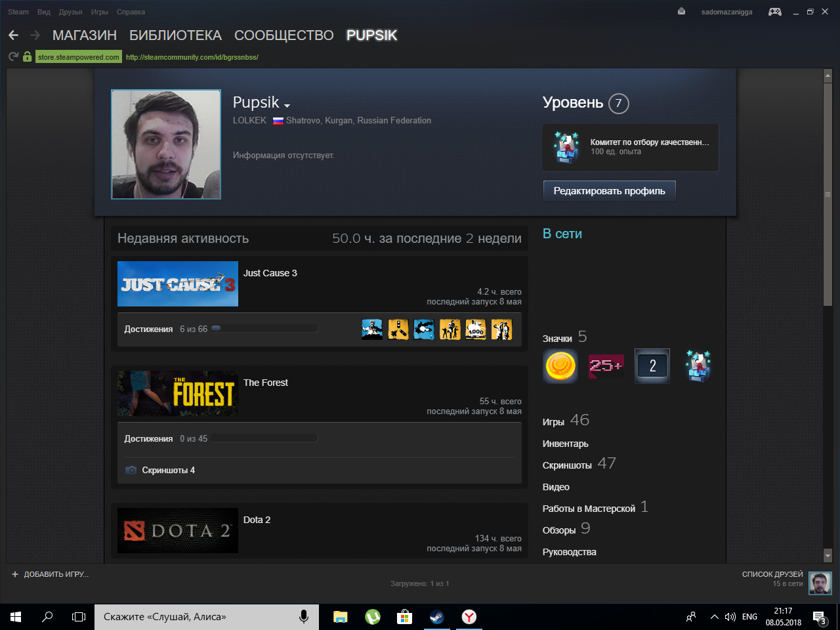Click the volume speaker icon in system tray

730,617
